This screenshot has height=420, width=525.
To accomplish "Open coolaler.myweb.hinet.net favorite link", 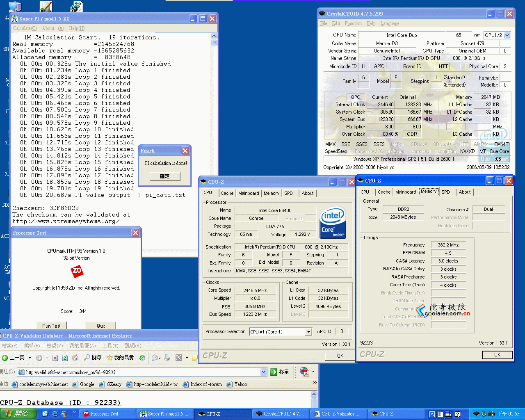I will (40, 384).
